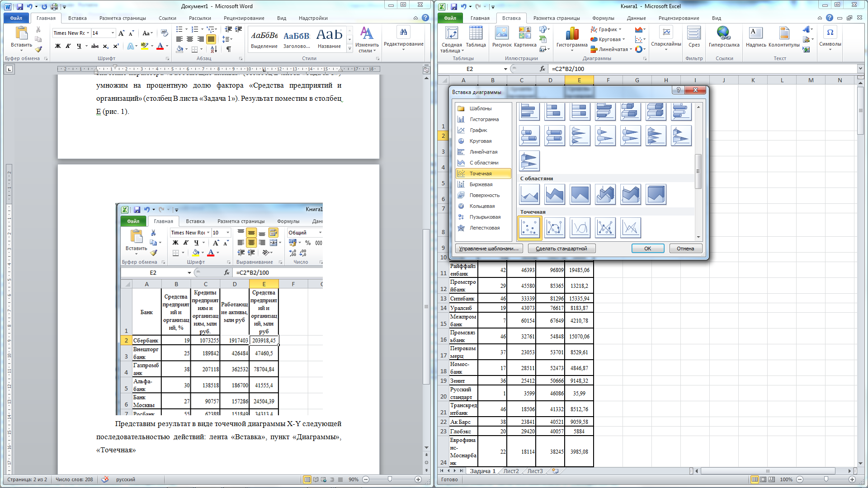This screenshot has width=868, height=488.
Task: Open the Editing group dropdown in Word
Action: (403, 38)
